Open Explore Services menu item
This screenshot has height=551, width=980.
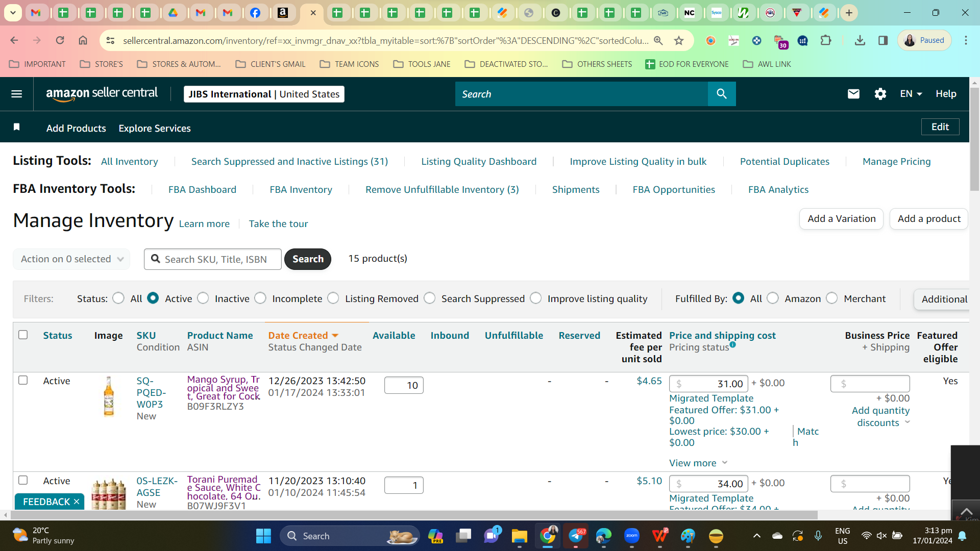[x=155, y=129]
